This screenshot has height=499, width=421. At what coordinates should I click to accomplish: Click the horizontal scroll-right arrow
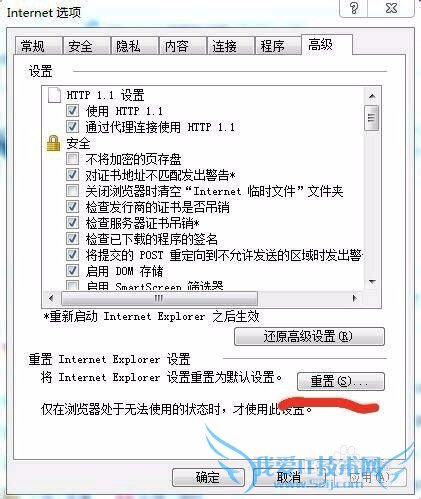point(355,298)
